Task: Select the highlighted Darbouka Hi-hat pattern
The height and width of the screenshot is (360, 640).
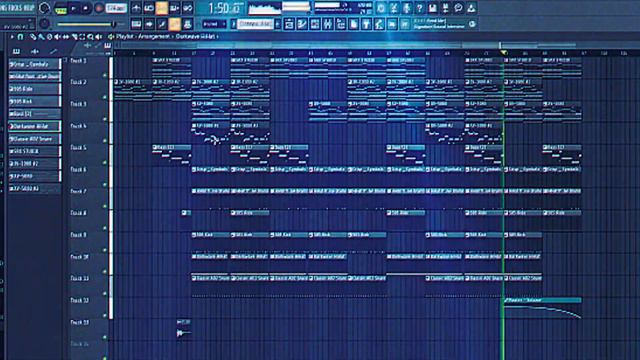Action: tap(35, 126)
